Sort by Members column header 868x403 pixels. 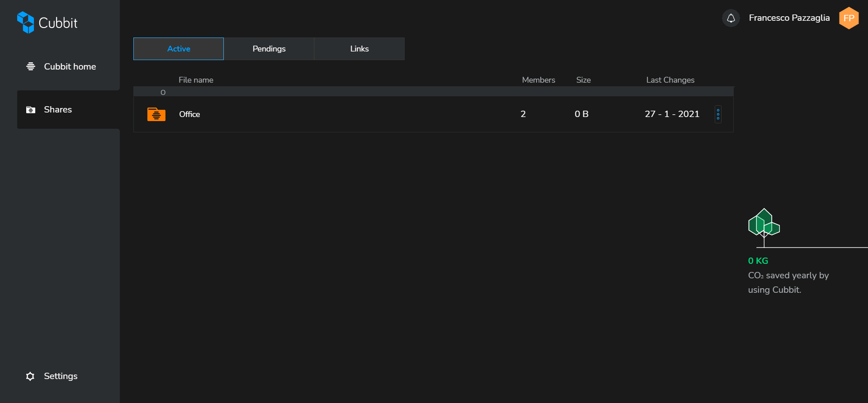pyautogui.click(x=538, y=80)
